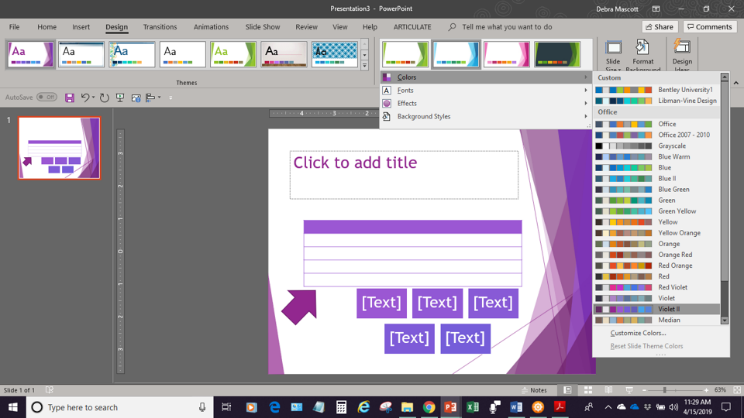The height and width of the screenshot is (418, 744).
Task: Click Customize Colors option
Action: click(638, 333)
